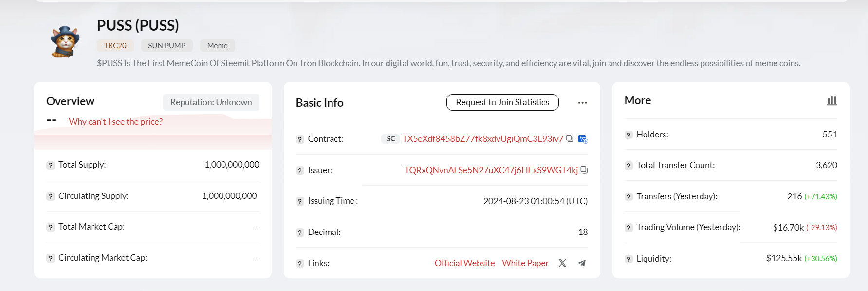Open three-dot menu in Basic Info
The height and width of the screenshot is (291, 868).
(582, 103)
